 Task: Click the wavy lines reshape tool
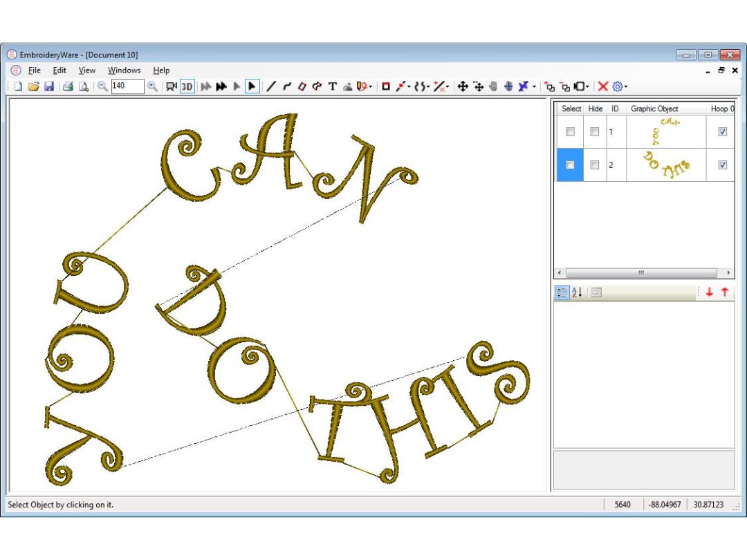pos(420,86)
